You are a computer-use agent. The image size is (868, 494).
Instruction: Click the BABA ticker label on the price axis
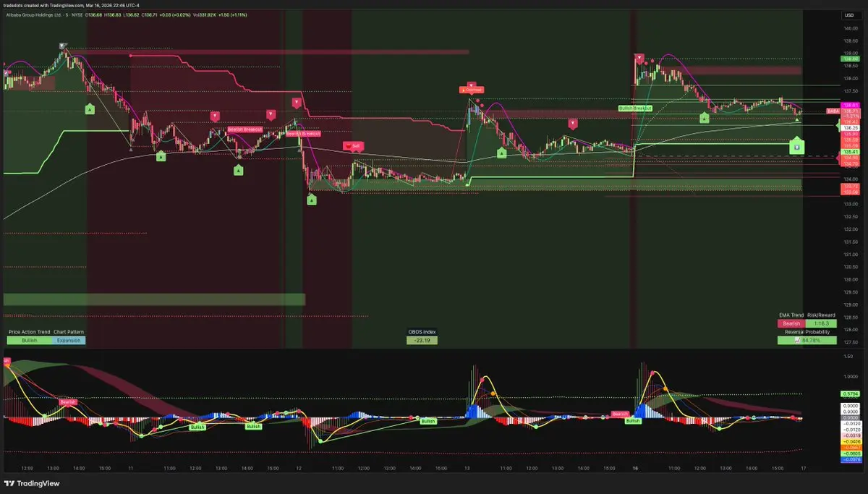(833, 111)
